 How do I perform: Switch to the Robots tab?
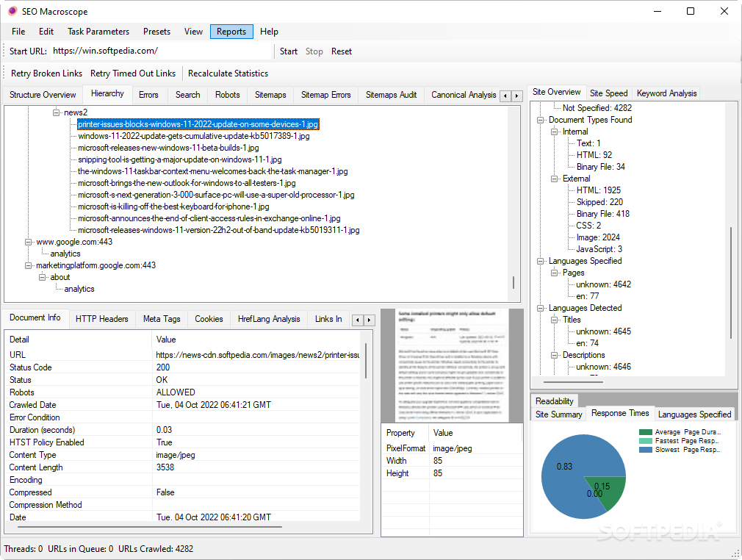point(228,95)
